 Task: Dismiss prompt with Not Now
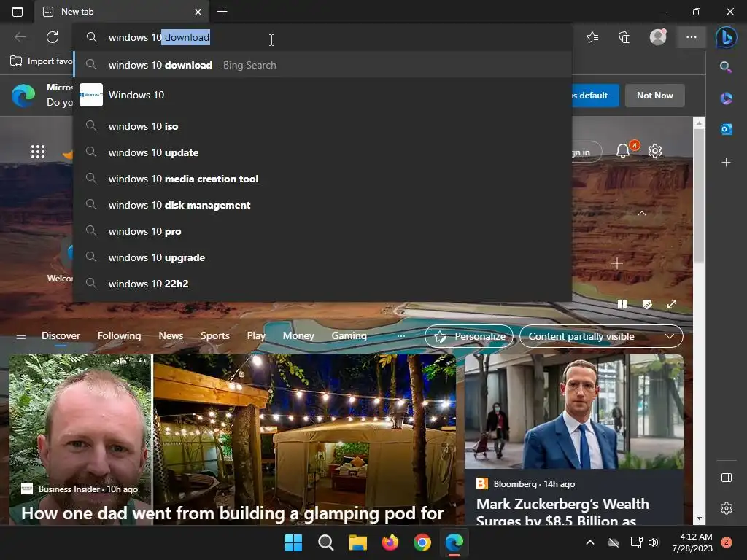(654, 96)
